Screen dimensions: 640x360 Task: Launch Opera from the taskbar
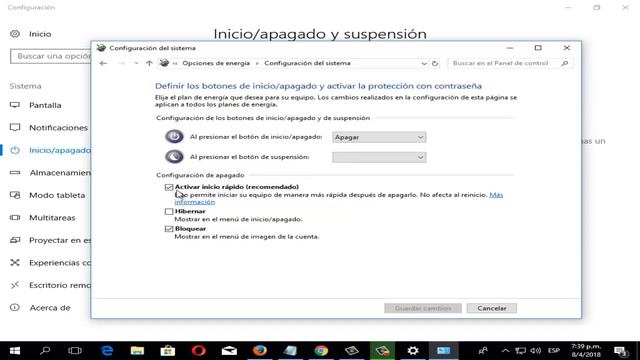[199, 351]
